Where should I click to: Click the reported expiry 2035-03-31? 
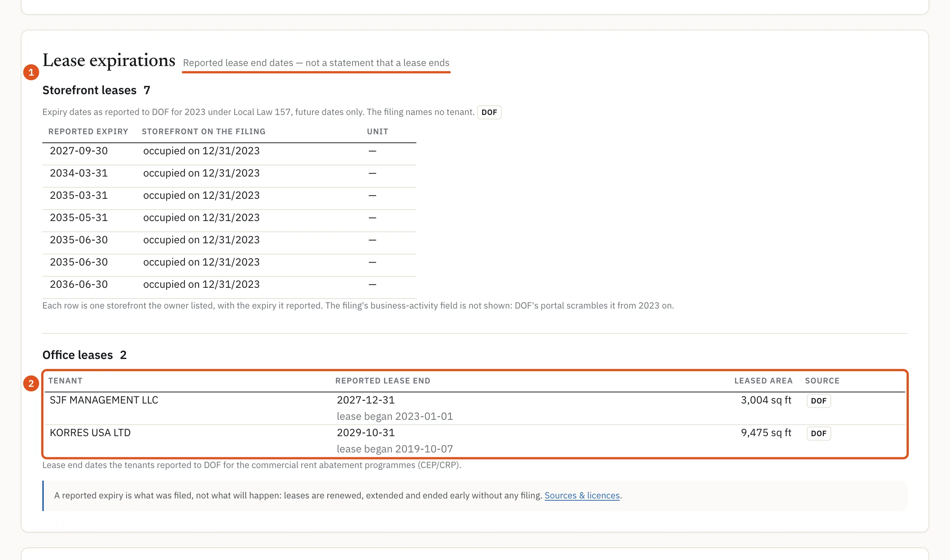pyautogui.click(x=79, y=195)
